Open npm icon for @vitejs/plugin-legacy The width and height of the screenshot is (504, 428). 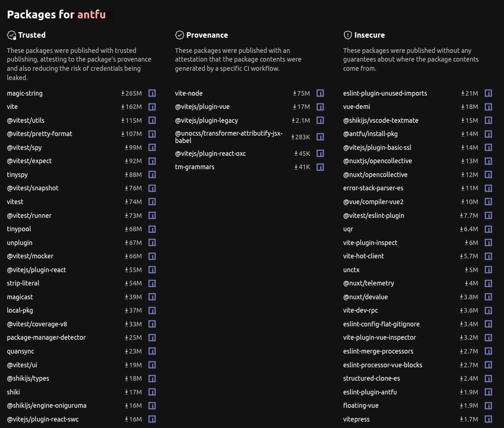[320, 120]
